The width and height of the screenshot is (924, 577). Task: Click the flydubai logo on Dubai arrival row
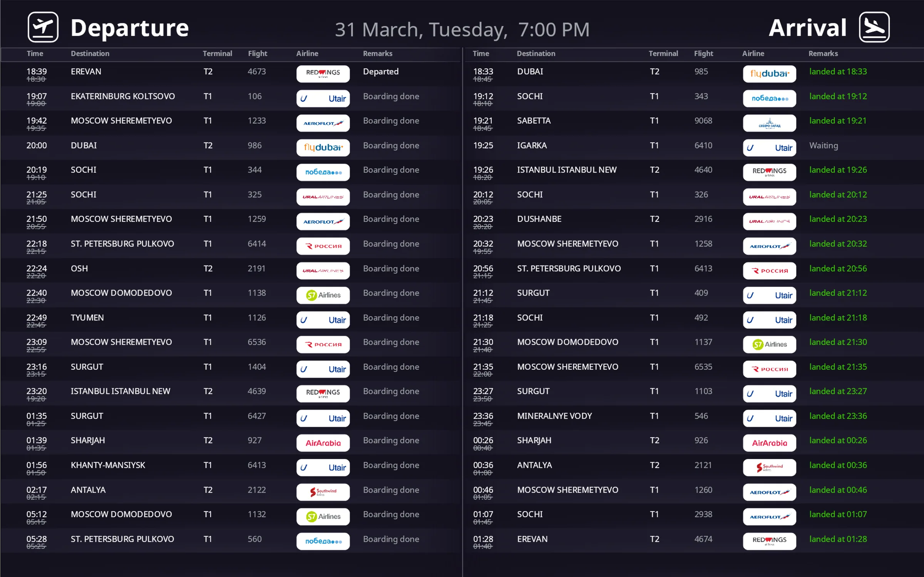point(769,74)
